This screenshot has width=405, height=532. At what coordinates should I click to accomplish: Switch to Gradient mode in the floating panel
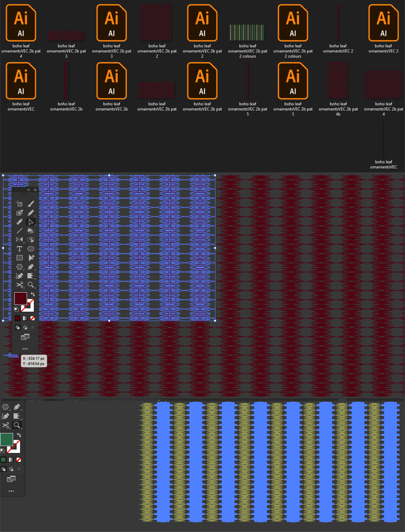25,318
